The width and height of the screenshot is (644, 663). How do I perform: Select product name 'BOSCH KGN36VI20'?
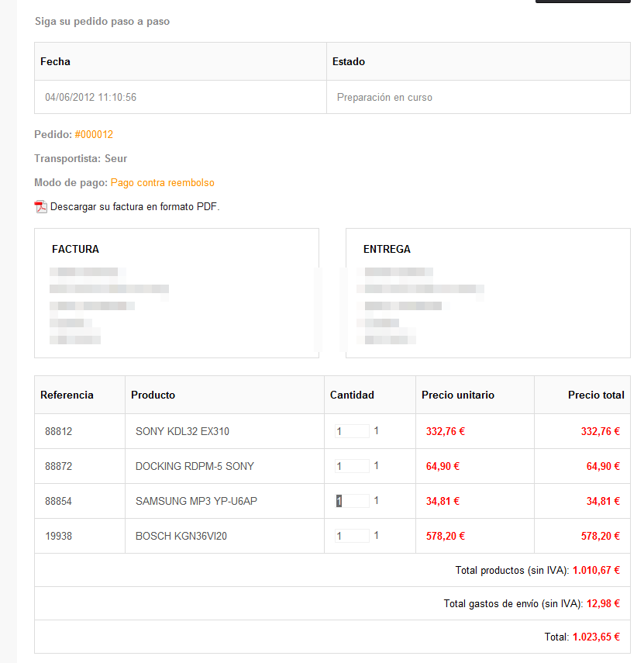pyautogui.click(x=181, y=536)
